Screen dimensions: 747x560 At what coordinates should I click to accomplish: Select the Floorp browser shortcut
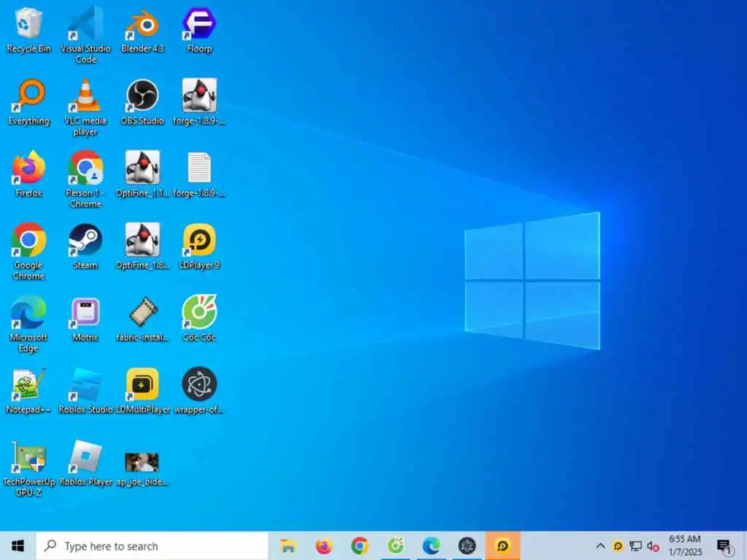click(199, 29)
